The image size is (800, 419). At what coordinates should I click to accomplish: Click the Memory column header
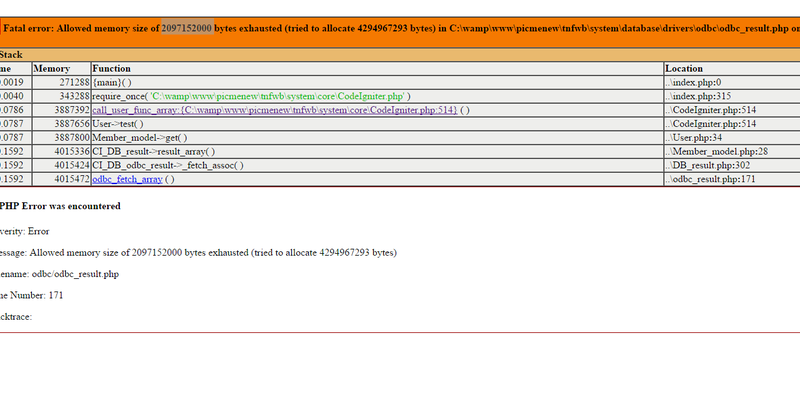[x=61, y=68]
